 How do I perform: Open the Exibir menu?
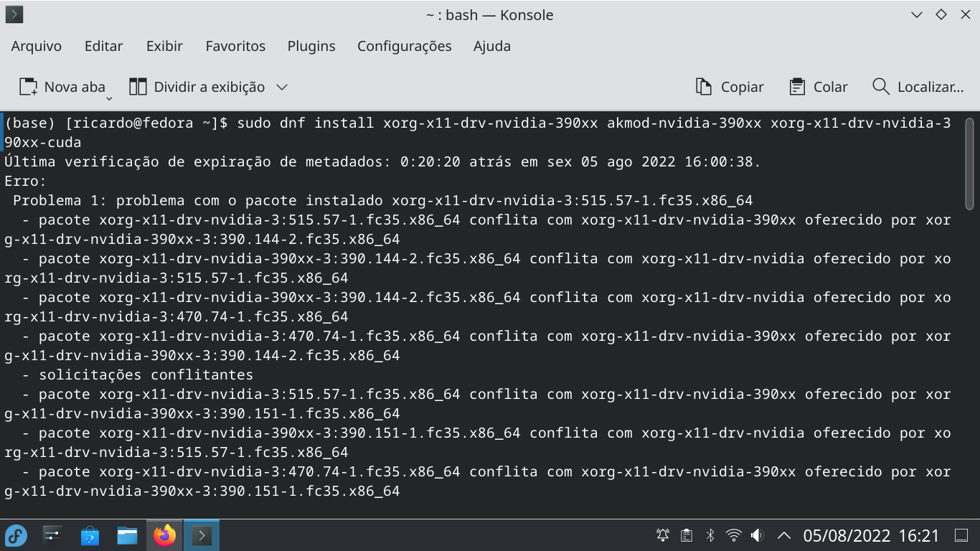coord(164,46)
